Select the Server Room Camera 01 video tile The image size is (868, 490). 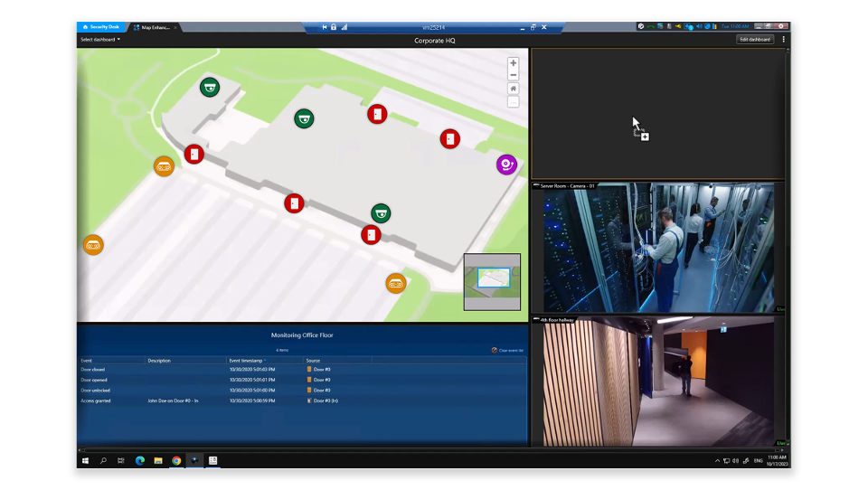(658, 248)
